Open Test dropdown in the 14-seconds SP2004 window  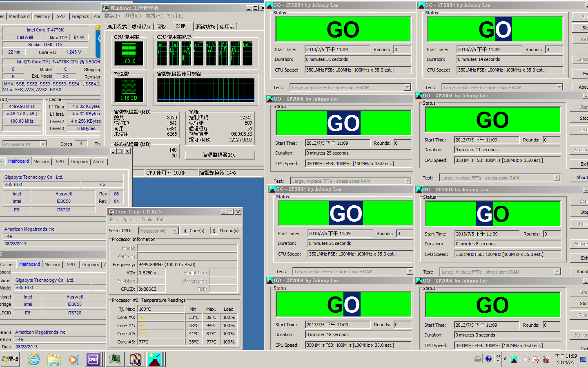[x=559, y=87]
